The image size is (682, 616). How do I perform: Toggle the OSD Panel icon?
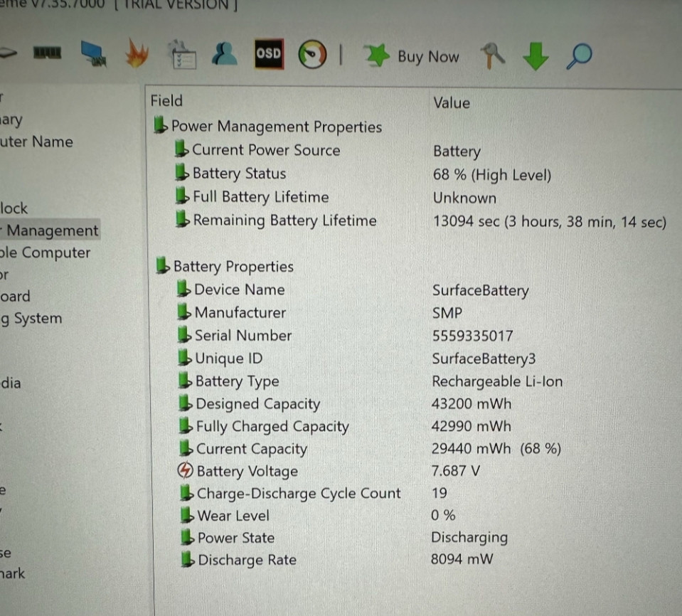coord(268,53)
